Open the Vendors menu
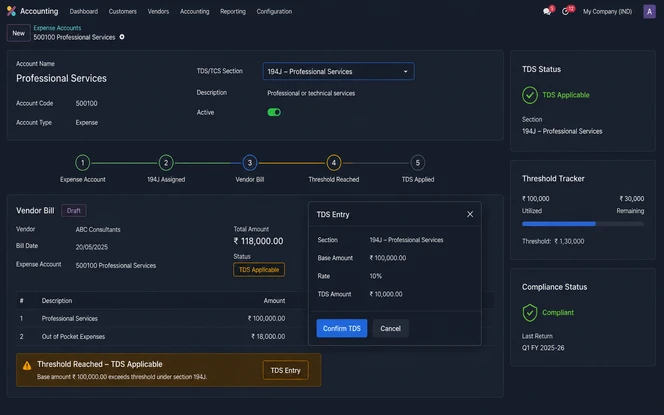This screenshot has height=415, width=664. [x=158, y=11]
